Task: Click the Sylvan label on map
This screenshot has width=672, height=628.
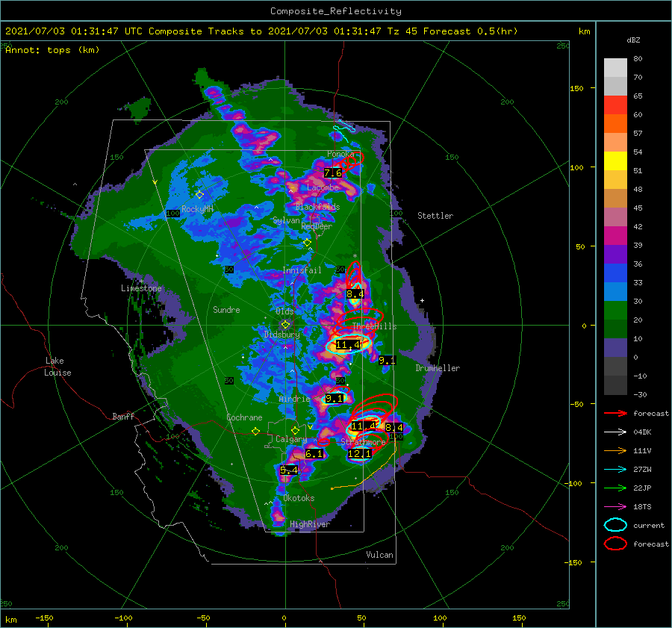Action: tap(286, 220)
